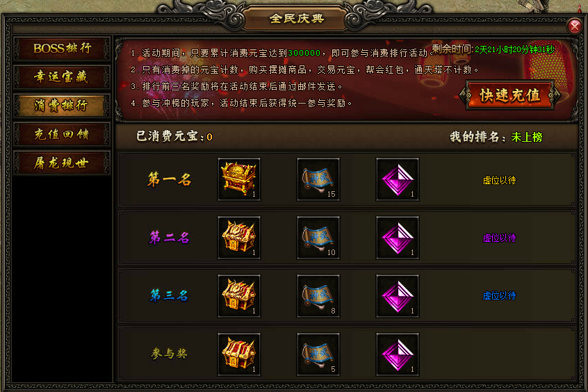Switch to the 屠龙现世 tab
This screenshot has height=392, width=588.
tap(62, 163)
